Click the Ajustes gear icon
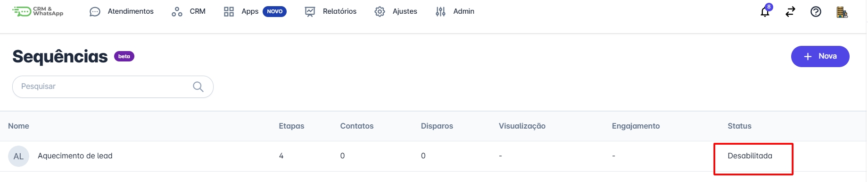The height and width of the screenshot is (182, 868). click(x=380, y=11)
